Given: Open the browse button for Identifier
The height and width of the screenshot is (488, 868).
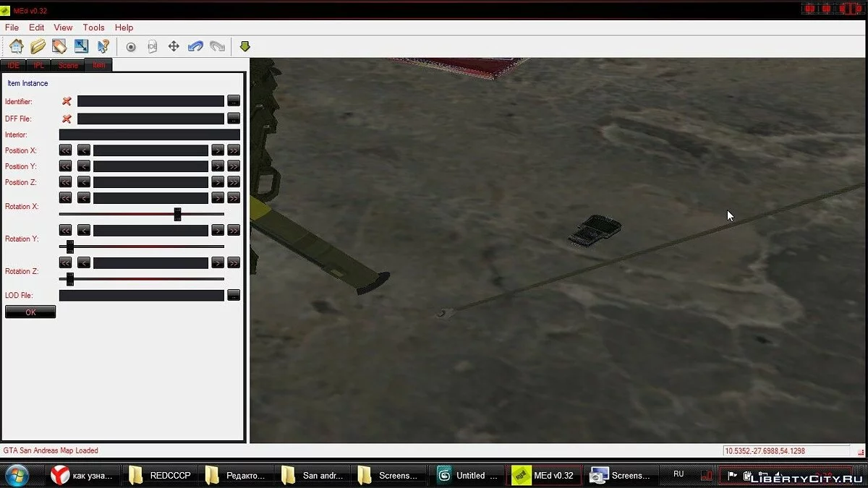Looking at the screenshot, I should (x=234, y=100).
